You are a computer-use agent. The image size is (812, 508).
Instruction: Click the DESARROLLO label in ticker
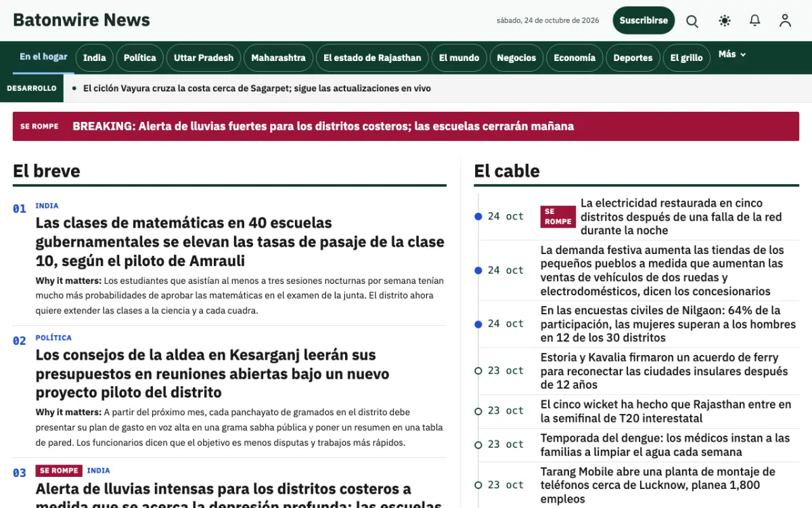click(32, 88)
